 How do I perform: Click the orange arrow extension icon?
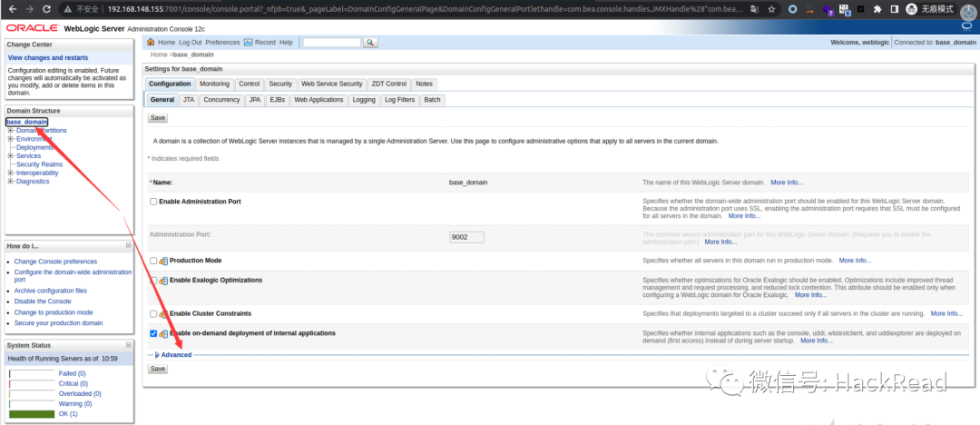810,9
